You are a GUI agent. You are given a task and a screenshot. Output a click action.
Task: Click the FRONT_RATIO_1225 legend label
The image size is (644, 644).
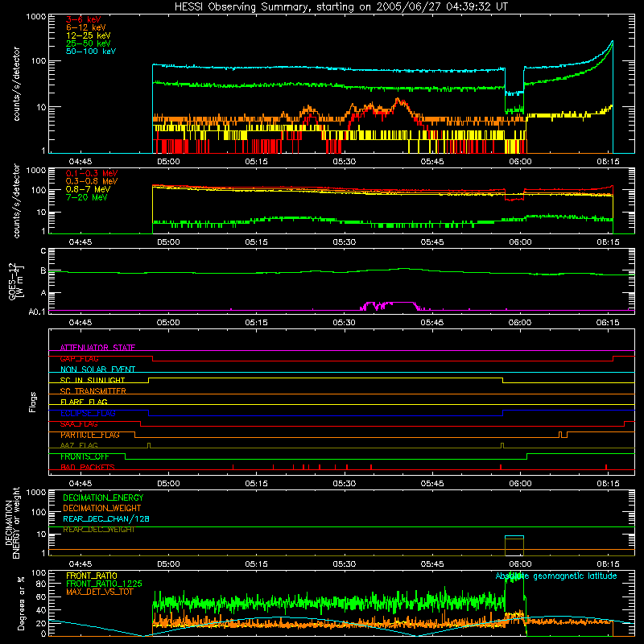[104, 584]
